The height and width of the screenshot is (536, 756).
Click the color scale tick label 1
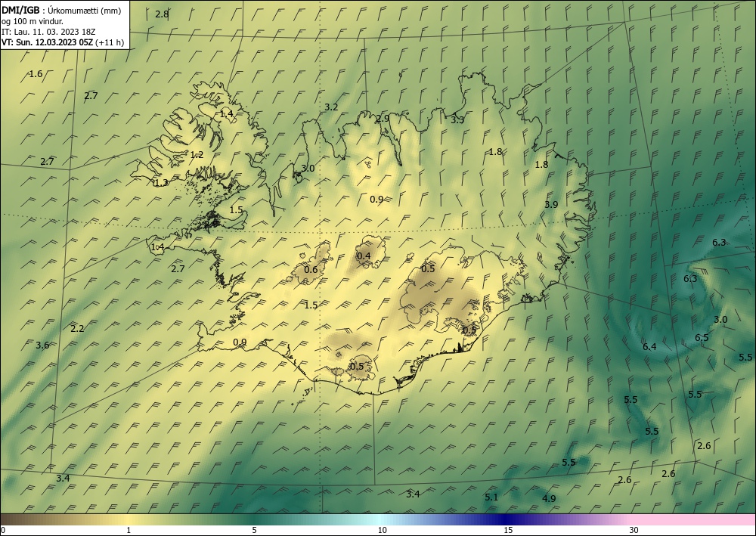(x=129, y=530)
